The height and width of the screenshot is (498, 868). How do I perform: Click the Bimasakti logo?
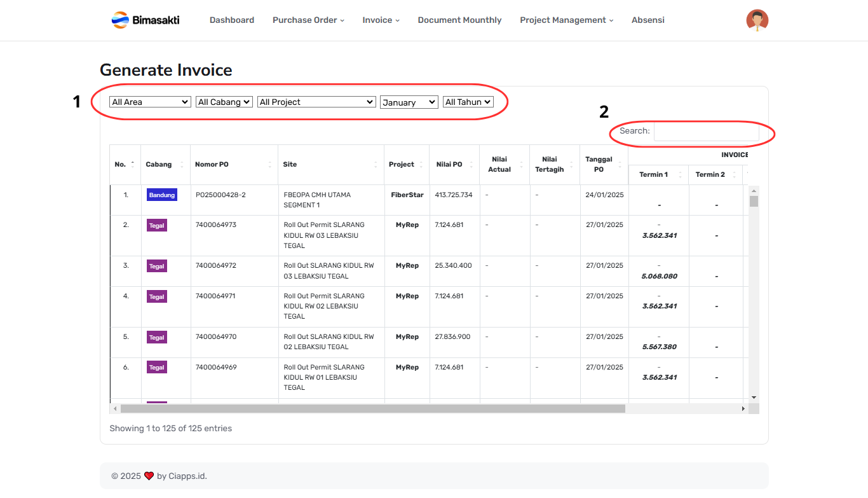(145, 20)
